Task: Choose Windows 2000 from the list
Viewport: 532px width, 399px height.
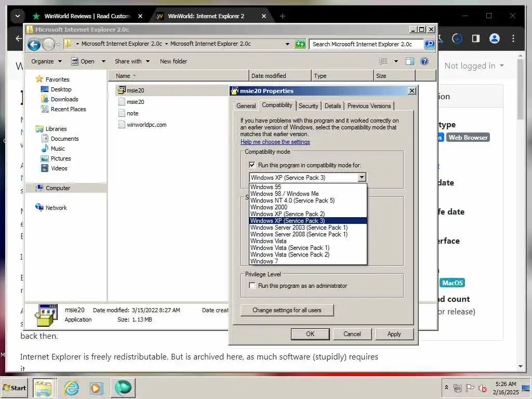Action: [308, 207]
